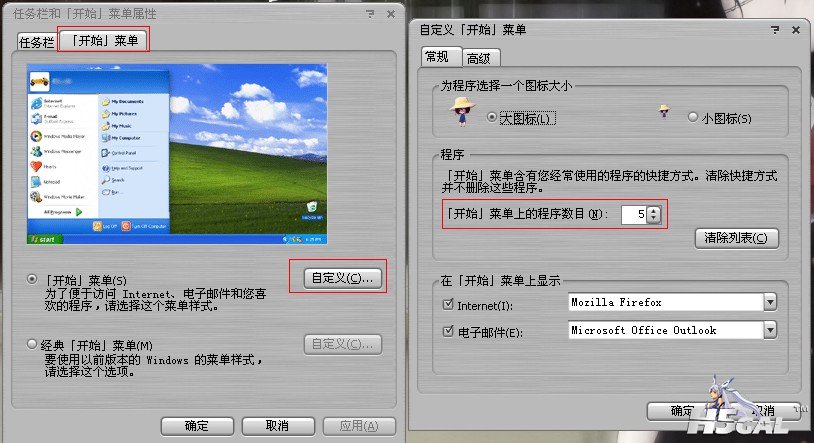Viewport: 814px width, 443px height.
Task: Close the Taskbar properties dialog
Action: click(391, 14)
